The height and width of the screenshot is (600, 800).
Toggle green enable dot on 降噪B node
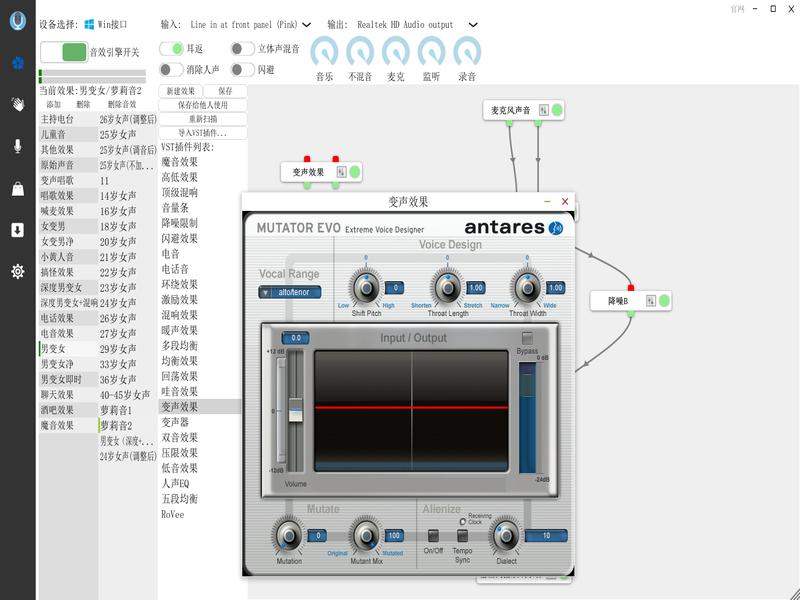[664, 301]
